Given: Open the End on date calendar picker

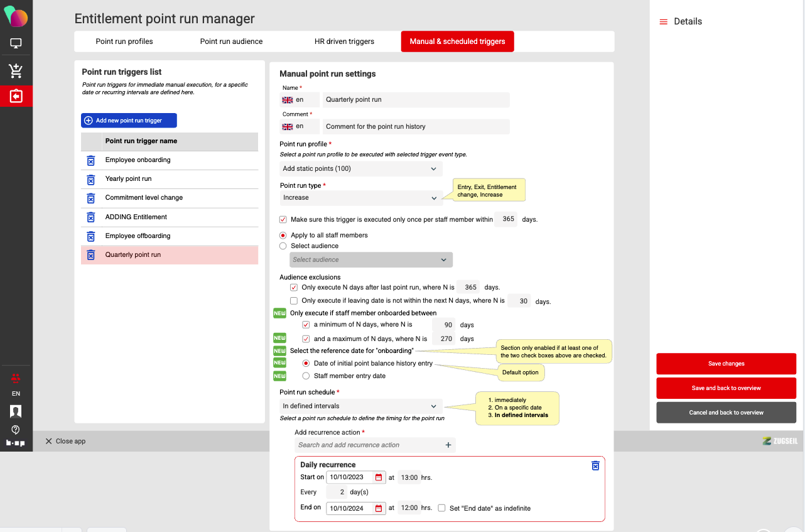Looking at the screenshot, I should click(379, 508).
